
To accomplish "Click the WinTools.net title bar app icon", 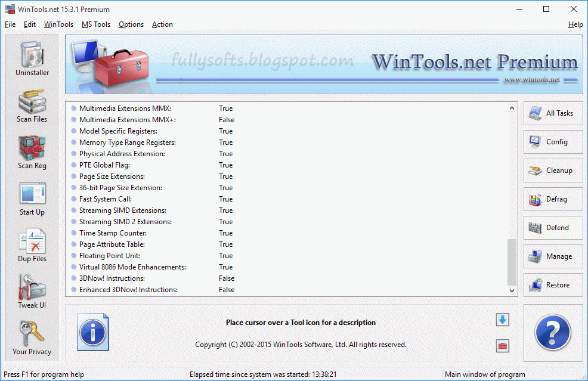I will [10, 9].
